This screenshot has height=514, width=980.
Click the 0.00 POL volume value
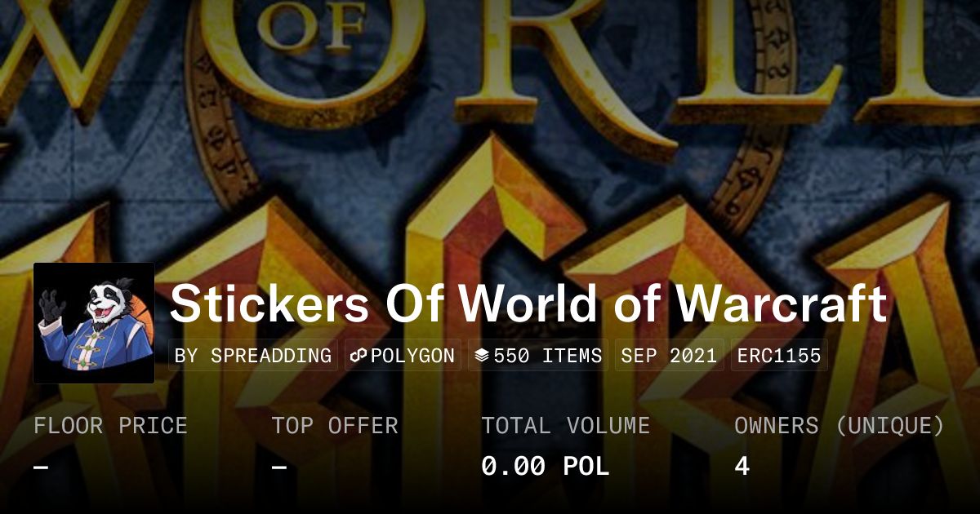pos(546,467)
